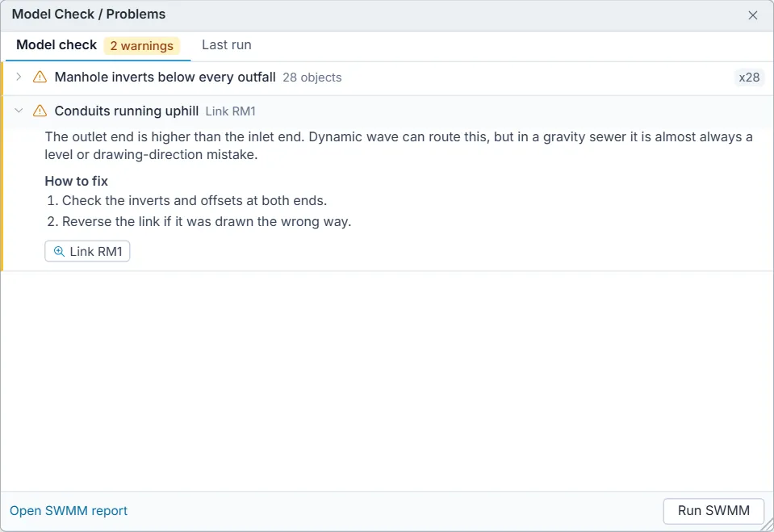Select the Manhole inverts below every outfall title
This screenshot has width=774, height=532.
point(165,77)
